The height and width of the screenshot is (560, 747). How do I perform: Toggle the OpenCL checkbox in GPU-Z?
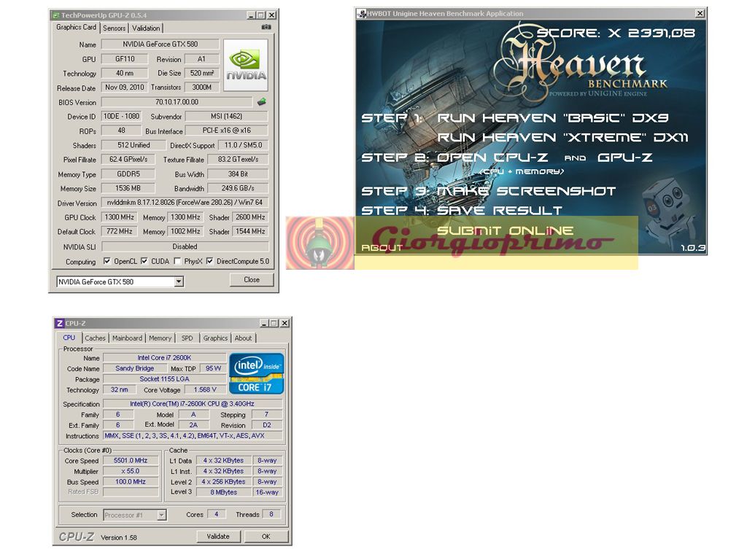tap(107, 261)
